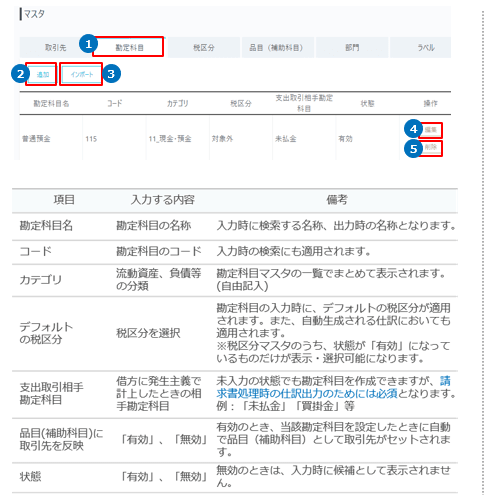Click the blue number 5 badge

click(413, 149)
